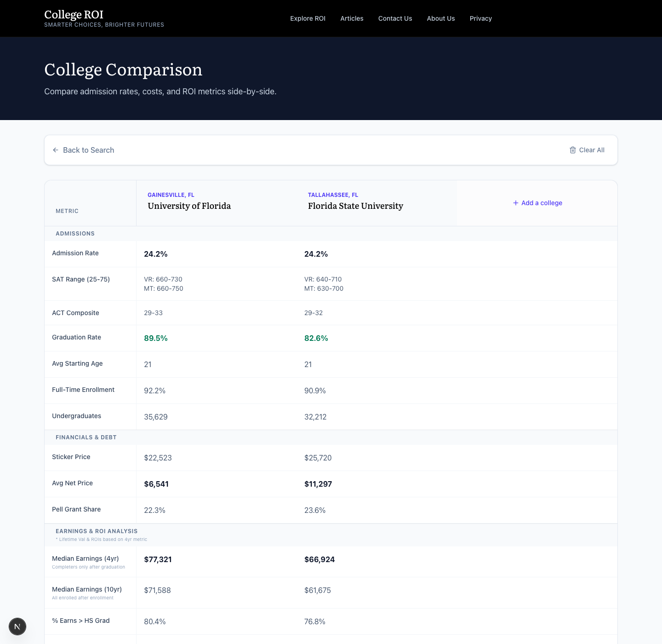Click the Pell Grant Share row label
Viewport: 662px width, 644px height.
click(76, 509)
